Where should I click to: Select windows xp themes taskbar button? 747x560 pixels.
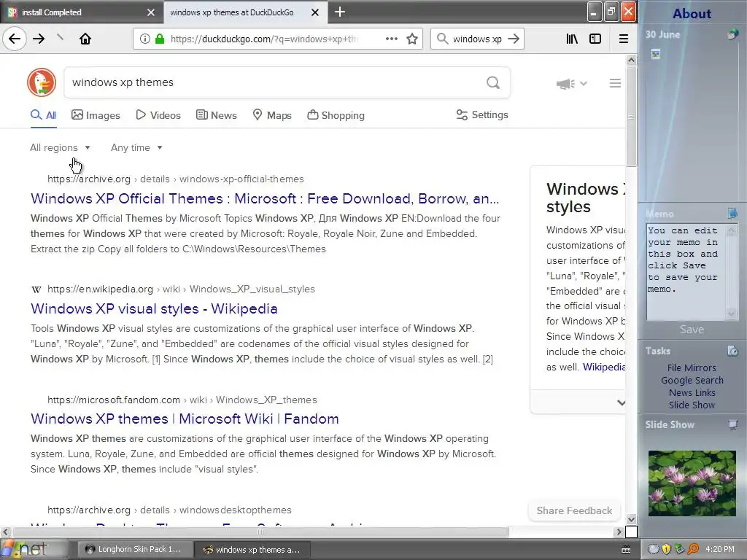(x=253, y=550)
